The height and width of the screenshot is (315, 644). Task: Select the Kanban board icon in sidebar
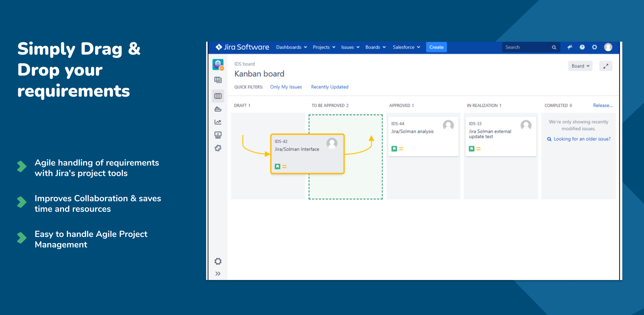pos(218,96)
